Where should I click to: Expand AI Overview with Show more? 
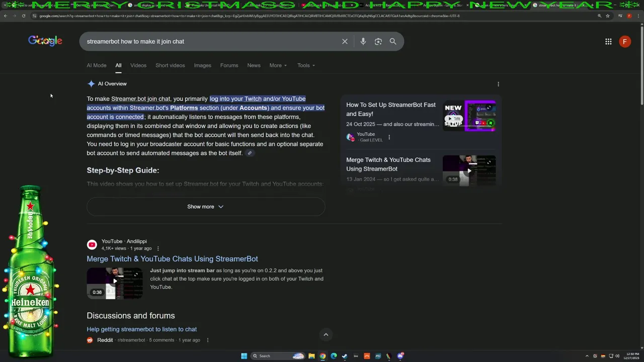[206, 207]
